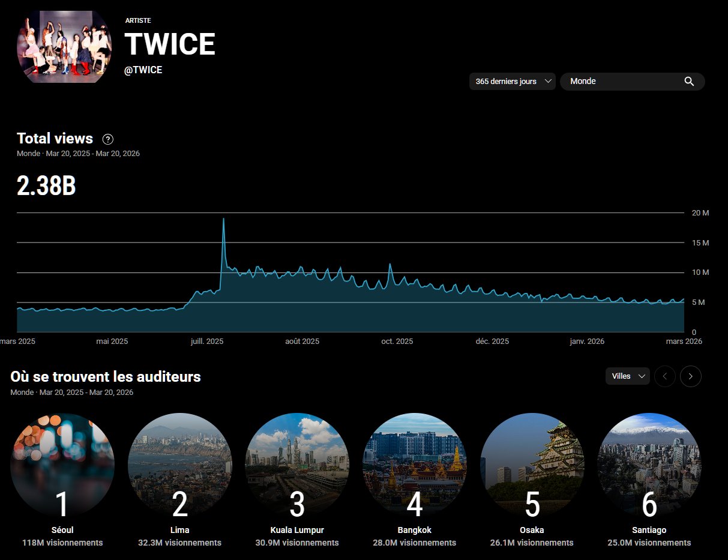Go to next cities page arrow
Viewport: 728px width, 560px height.
(691, 376)
